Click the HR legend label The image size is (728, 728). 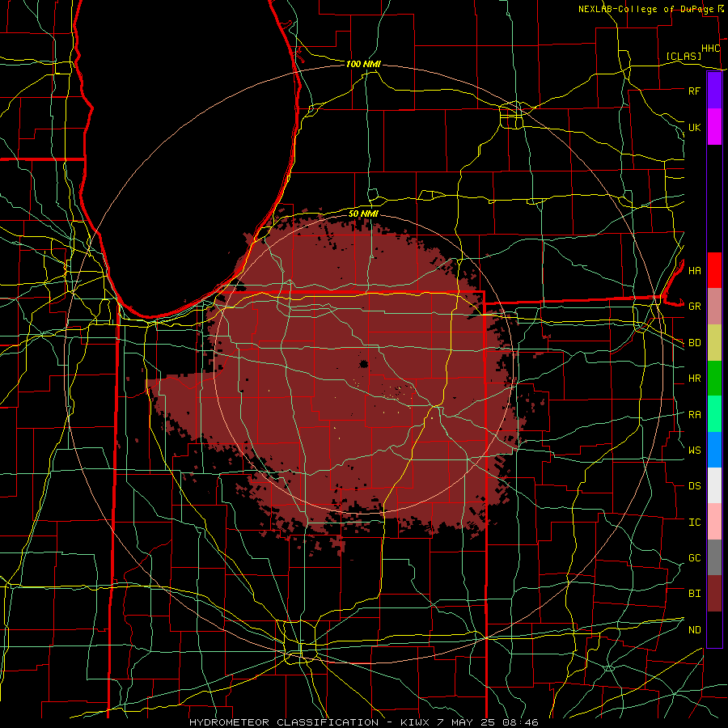(x=694, y=379)
